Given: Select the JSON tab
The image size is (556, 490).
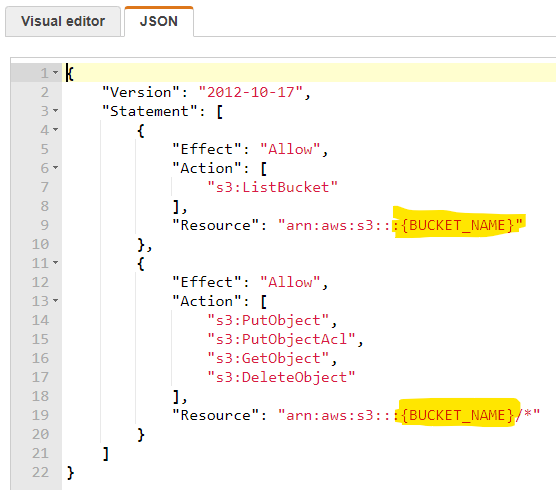Looking at the screenshot, I should click(159, 21).
